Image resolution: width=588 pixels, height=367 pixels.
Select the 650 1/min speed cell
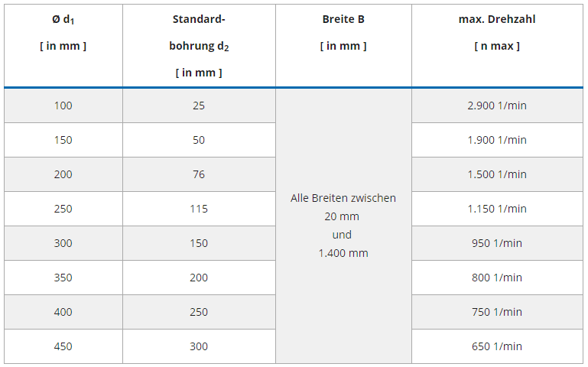point(497,346)
